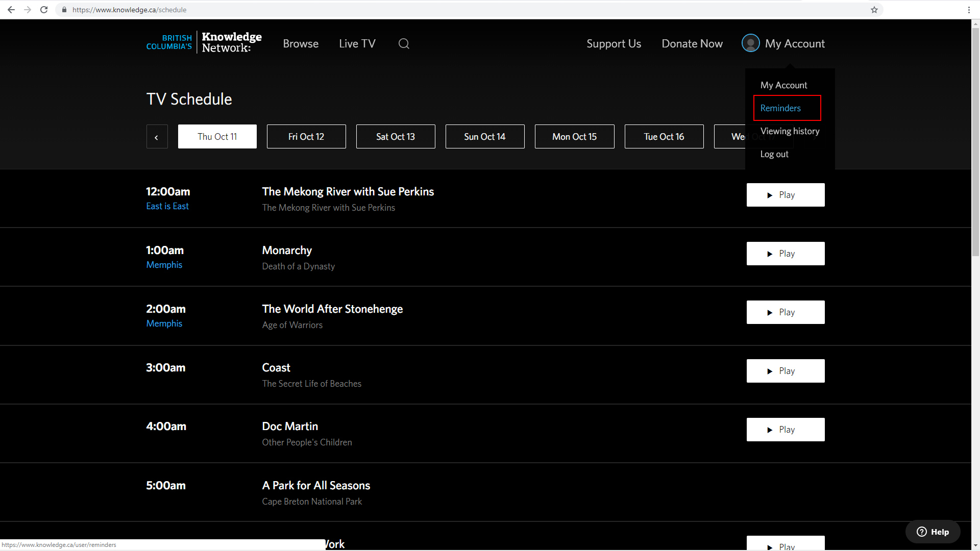Open The World After Stonehenge title
Image resolution: width=980 pixels, height=551 pixels.
tap(332, 309)
